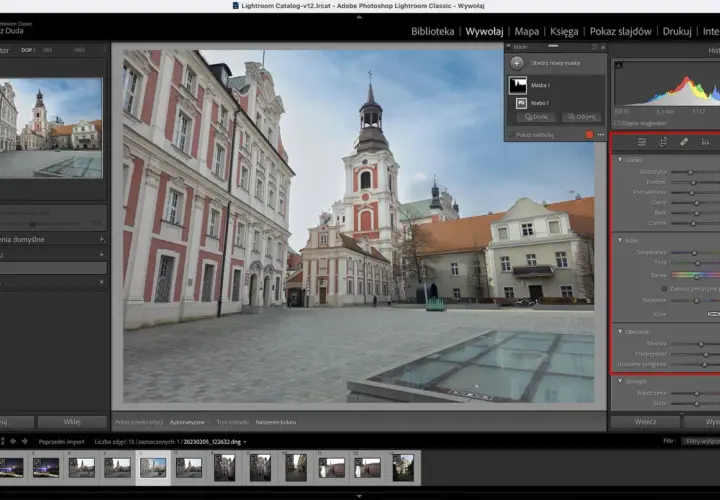Open the Wywołaj module
The width and height of the screenshot is (720, 500).
[x=484, y=31]
